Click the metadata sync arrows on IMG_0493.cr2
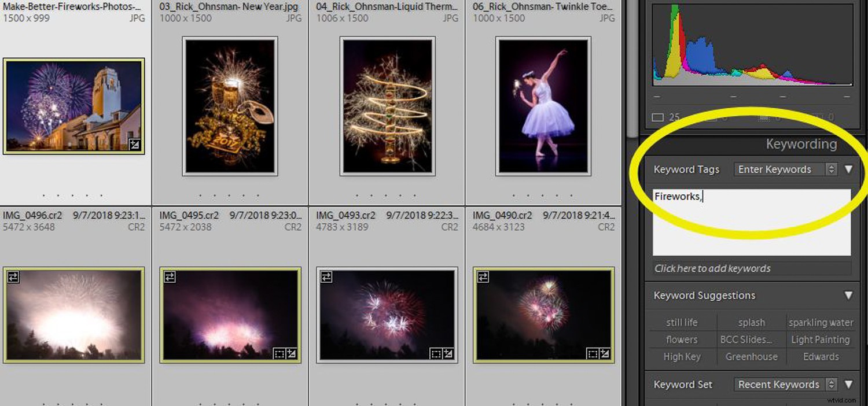The width and height of the screenshot is (868, 406). (x=327, y=278)
